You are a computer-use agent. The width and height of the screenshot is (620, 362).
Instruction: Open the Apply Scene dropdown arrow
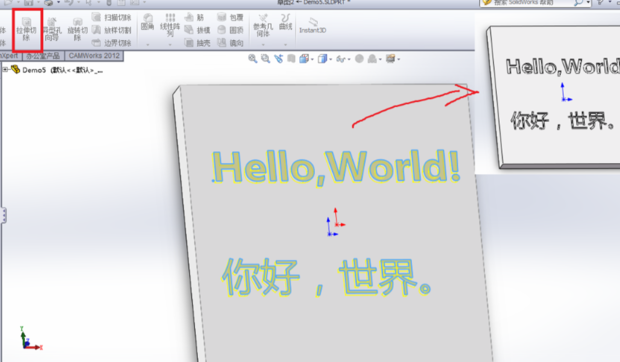380,59
